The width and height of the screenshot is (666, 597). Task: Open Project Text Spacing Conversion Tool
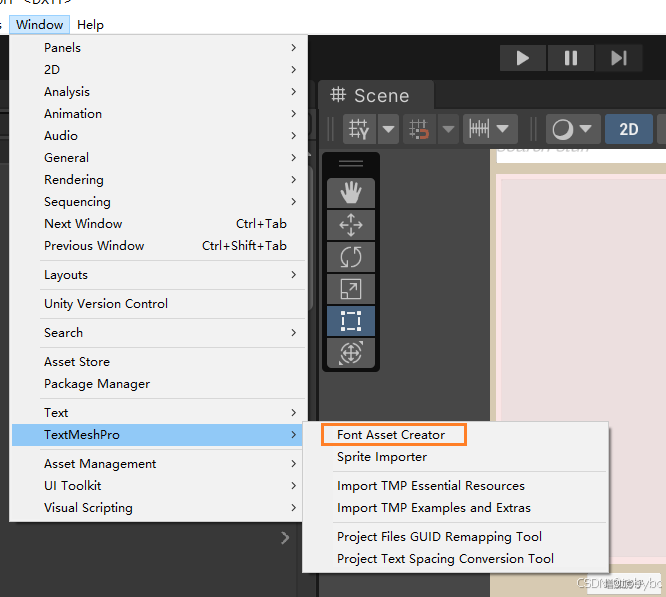(x=455, y=559)
